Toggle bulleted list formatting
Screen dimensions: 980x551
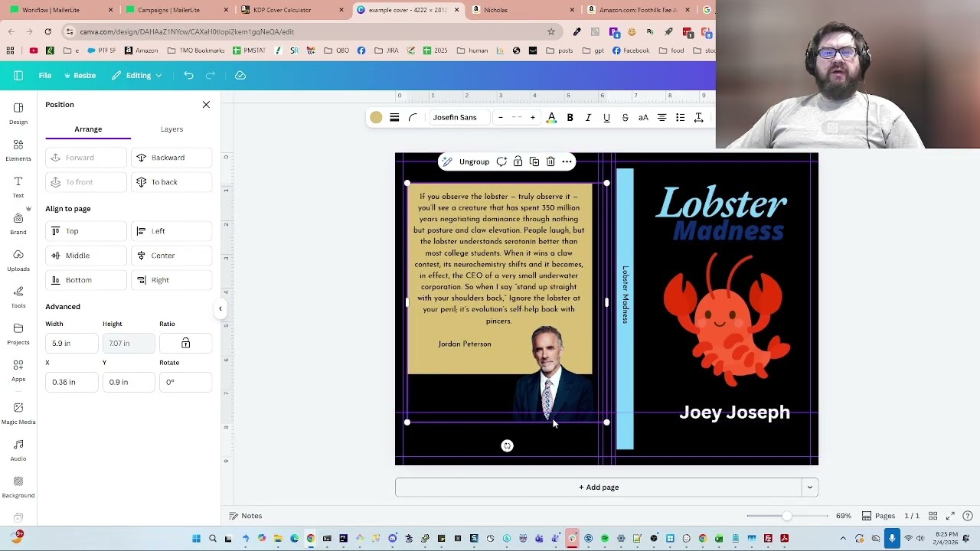click(680, 117)
